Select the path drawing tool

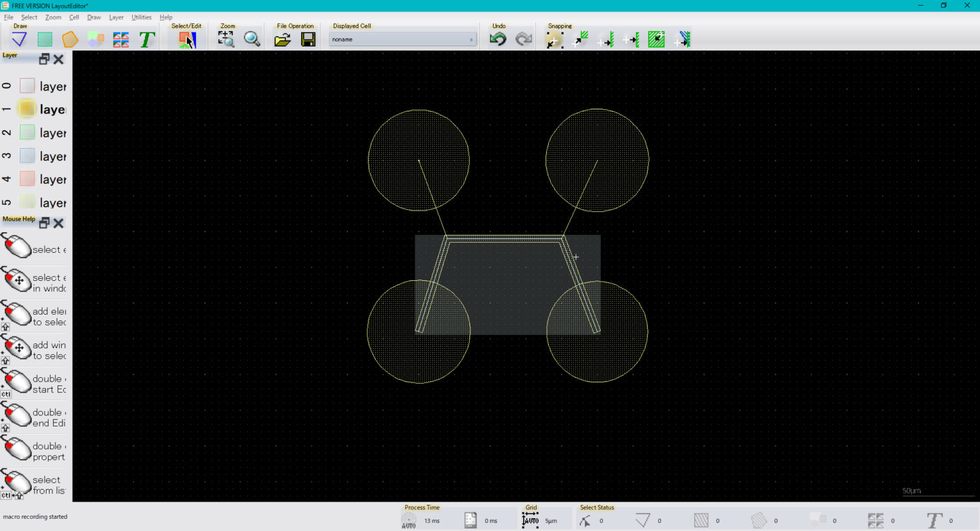(x=19, y=40)
